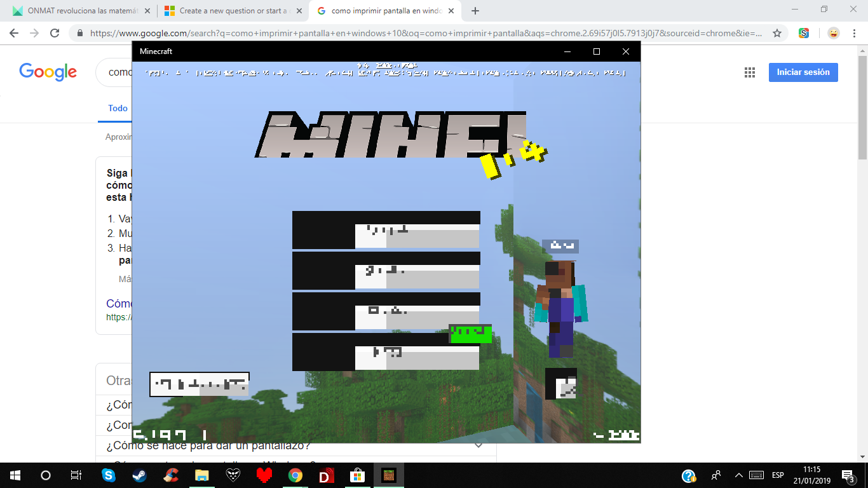Click the Chrome back arrow
Viewport: 868px width, 488px height.
(14, 33)
